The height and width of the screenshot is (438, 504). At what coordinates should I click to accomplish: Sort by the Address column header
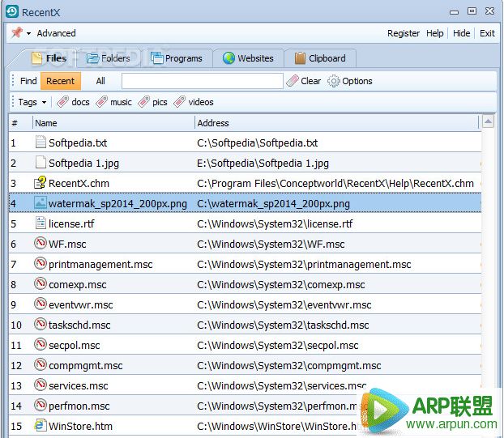point(336,123)
